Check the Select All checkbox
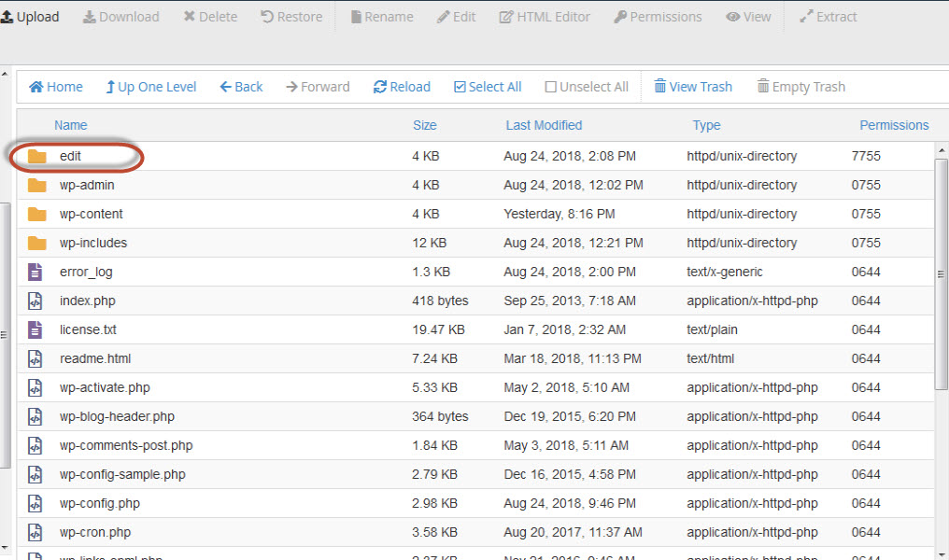The height and width of the screenshot is (560, 949). click(460, 87)
